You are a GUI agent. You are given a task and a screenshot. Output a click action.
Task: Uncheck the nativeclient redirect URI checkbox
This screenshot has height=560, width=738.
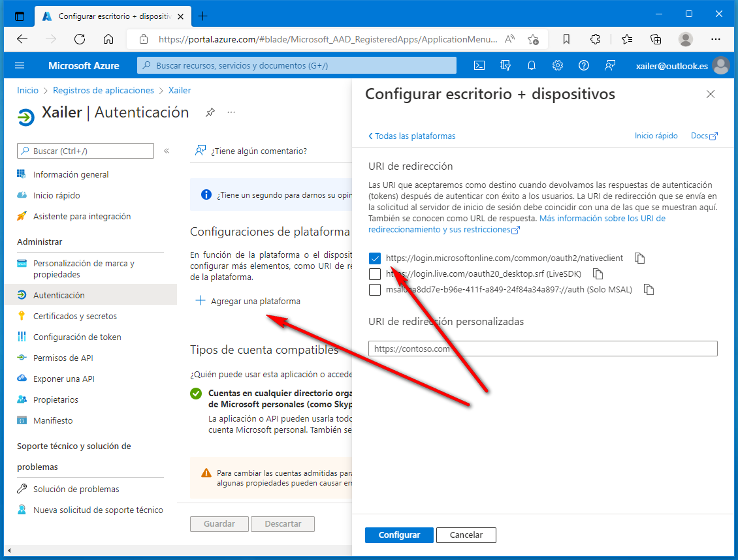(375, 258)
